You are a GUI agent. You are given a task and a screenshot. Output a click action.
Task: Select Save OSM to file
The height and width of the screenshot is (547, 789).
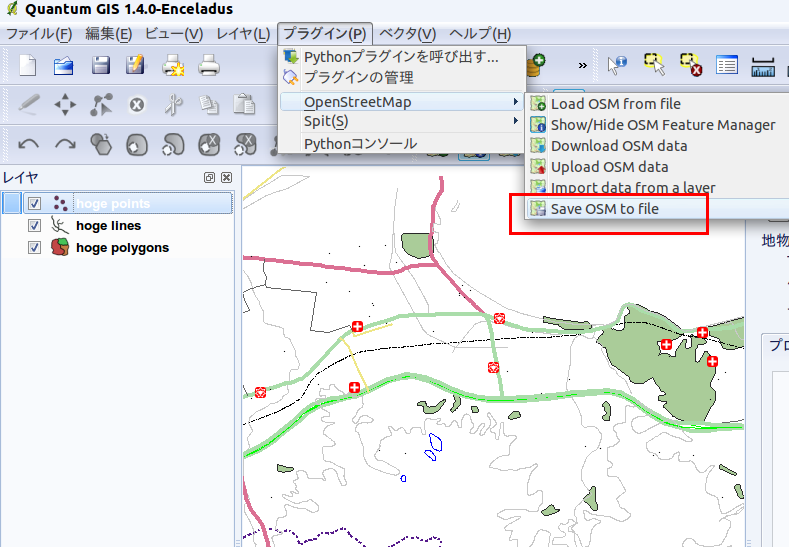(x=657, y=209)
